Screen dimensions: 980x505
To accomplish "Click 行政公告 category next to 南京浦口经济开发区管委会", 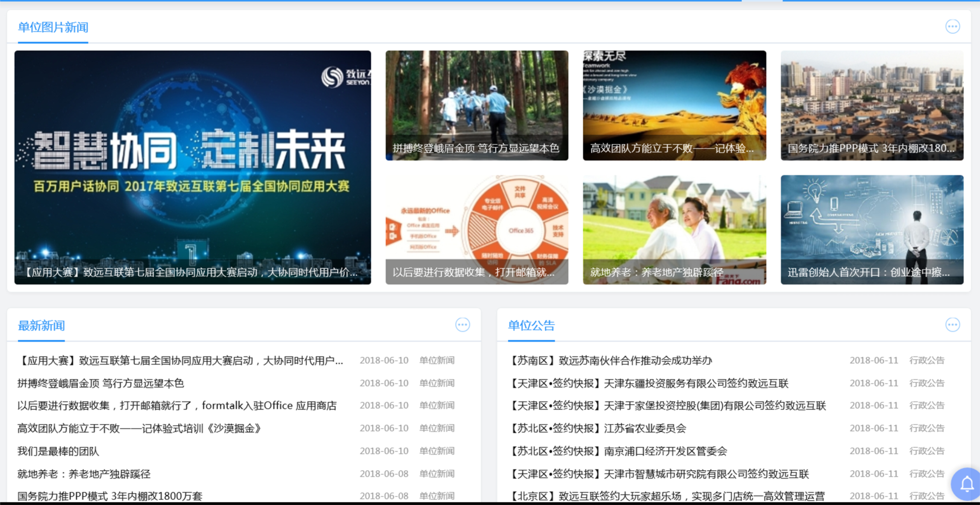I will 927,451.
